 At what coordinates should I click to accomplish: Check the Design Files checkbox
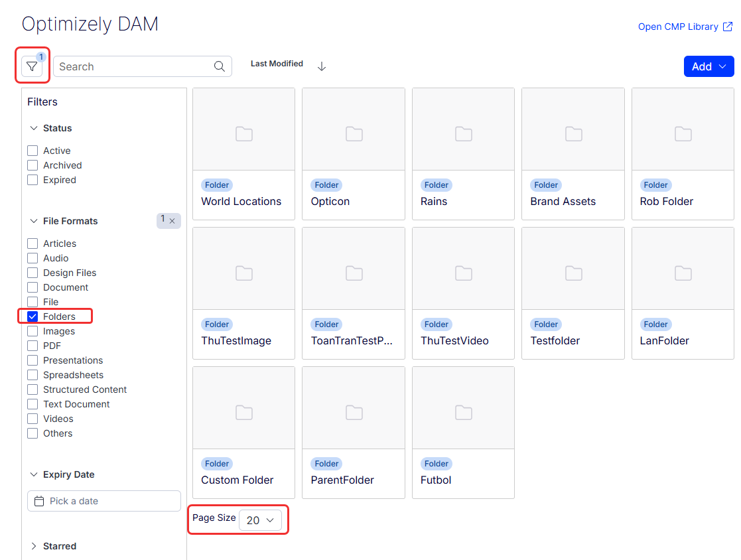coord(33,273)
